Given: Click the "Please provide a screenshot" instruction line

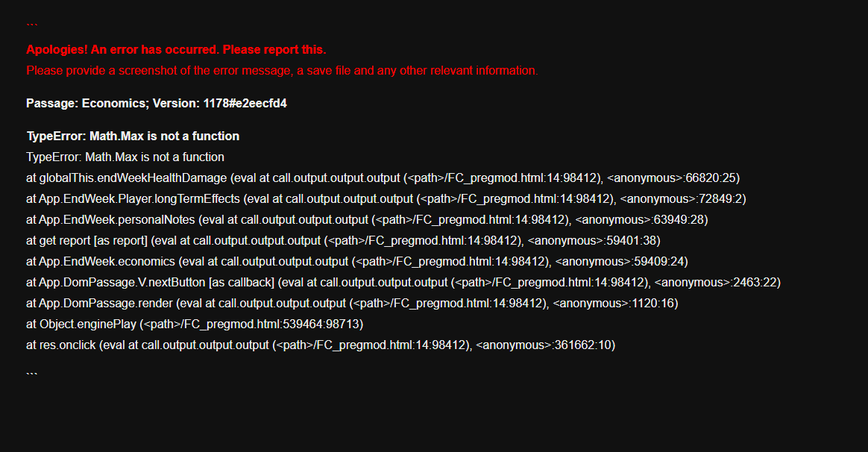Looking at the screenshot, I should pos(282,71).
